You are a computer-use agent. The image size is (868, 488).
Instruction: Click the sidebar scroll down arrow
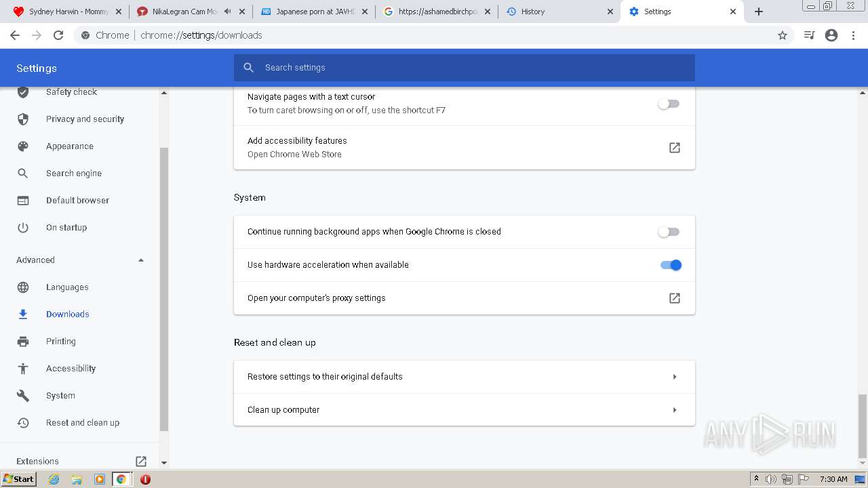click(163, 463)
